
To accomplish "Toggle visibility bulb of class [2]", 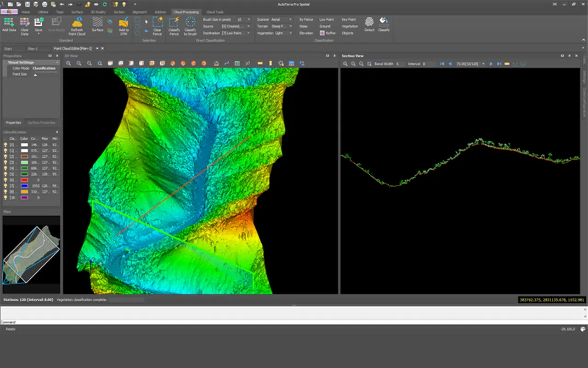I will (6, 157).
